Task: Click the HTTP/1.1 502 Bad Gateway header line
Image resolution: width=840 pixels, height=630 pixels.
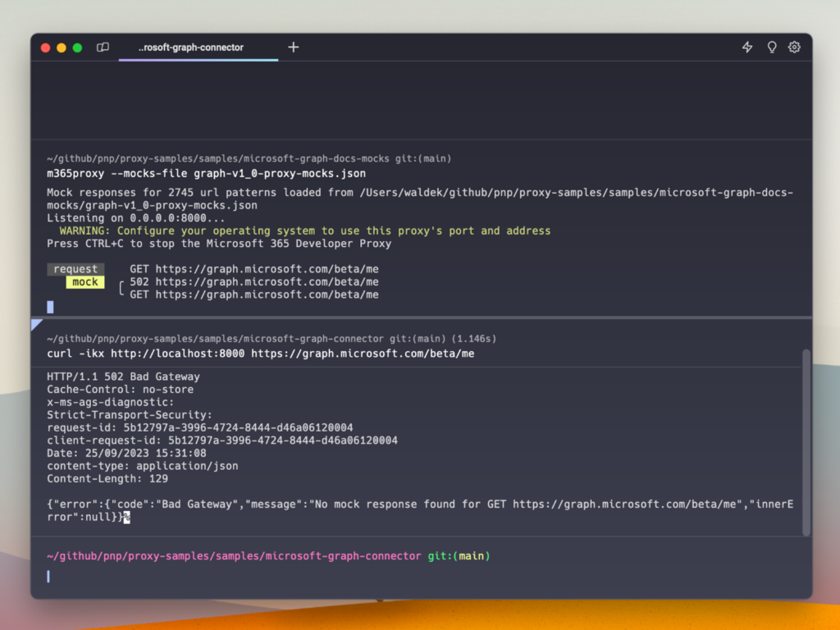Action: [123, 377]
